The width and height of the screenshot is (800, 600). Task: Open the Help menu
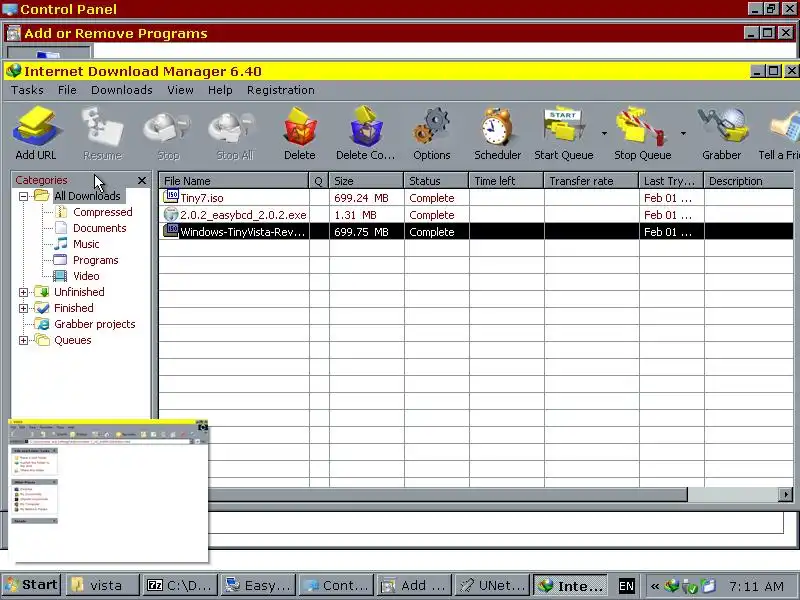coord(220,90)
